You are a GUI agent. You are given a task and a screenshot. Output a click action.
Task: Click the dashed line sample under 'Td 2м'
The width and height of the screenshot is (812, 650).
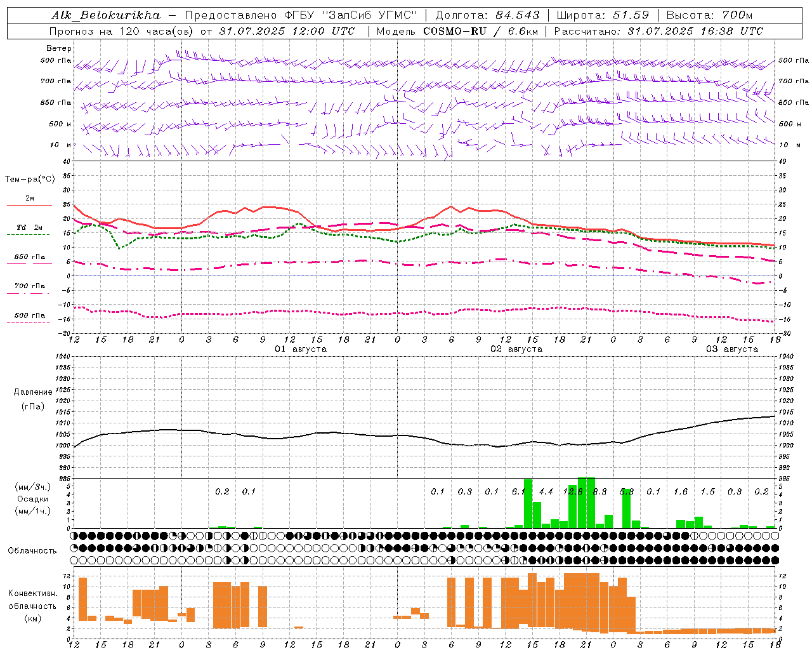point(28,234)
